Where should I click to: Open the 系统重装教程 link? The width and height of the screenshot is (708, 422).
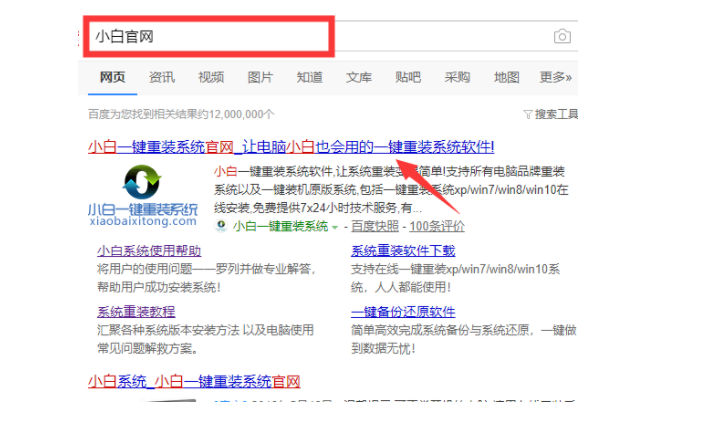(136, 312)
